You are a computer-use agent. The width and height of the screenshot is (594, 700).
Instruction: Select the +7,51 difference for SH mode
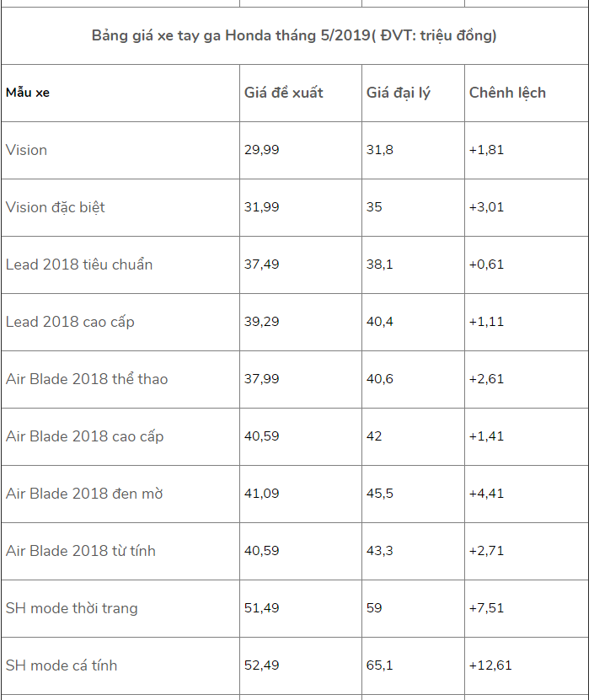click(x=486, y=608)
